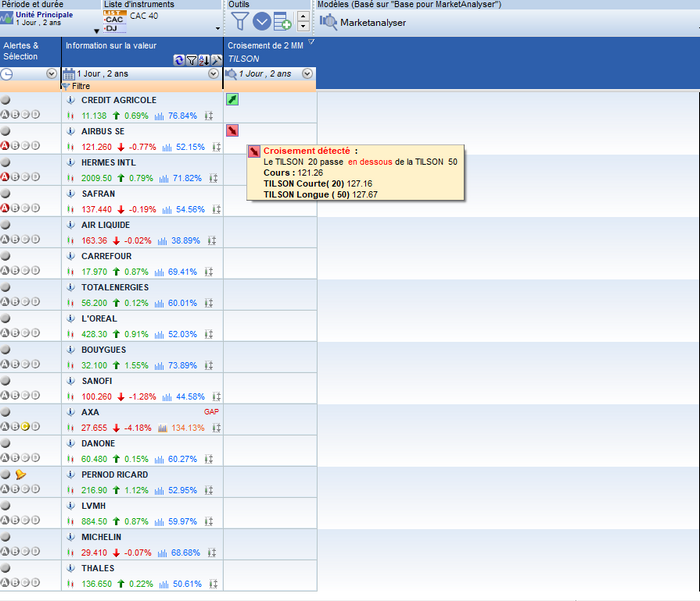The image size is (700, 601).
Task: Select the LVMH instrument name
Action: click(93, 505)
